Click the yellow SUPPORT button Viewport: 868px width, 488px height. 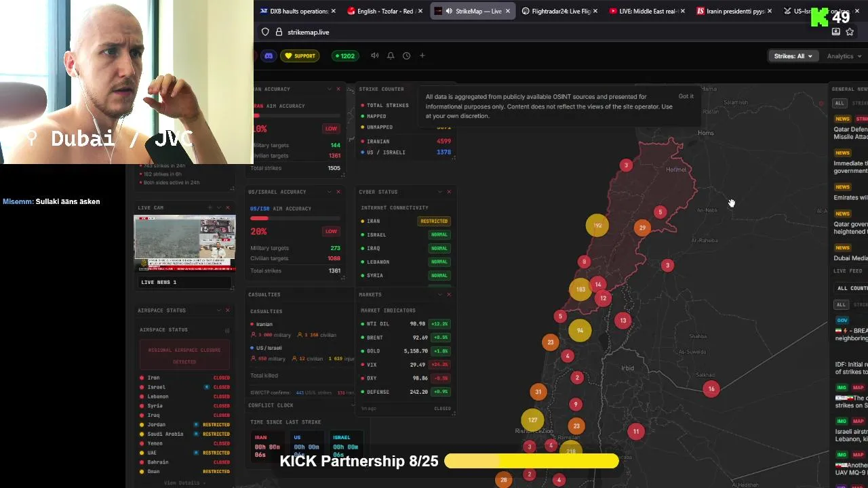coord(300,56)
